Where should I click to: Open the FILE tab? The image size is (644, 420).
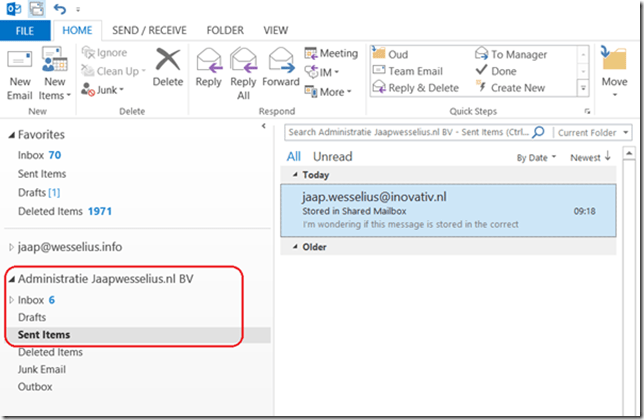pyautogui.click(x=25, y=30)
